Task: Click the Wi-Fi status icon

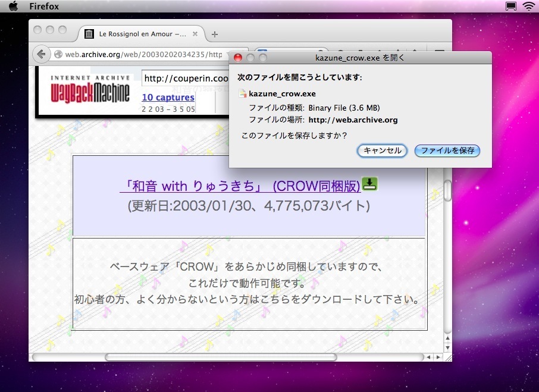Action: [528, 7]
